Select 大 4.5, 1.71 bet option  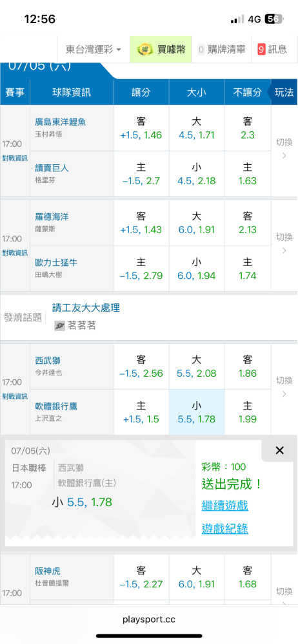(x=197, y=128)
